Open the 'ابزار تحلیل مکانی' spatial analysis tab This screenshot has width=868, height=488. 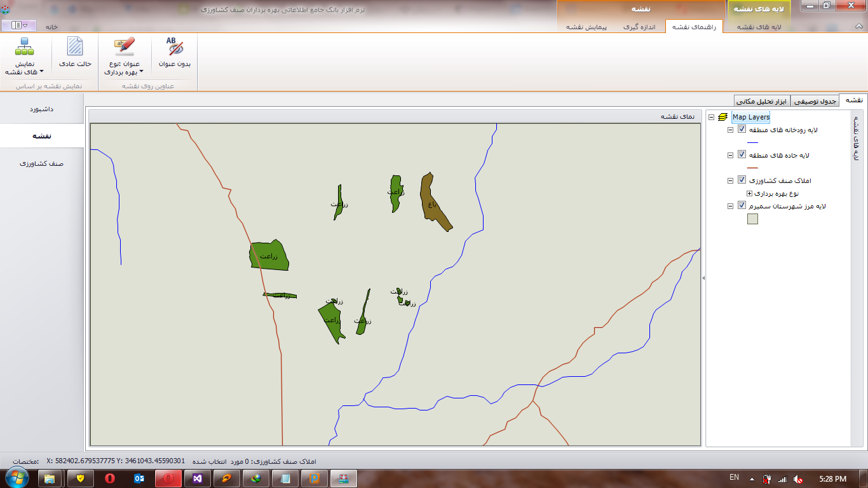pos(762,101)
